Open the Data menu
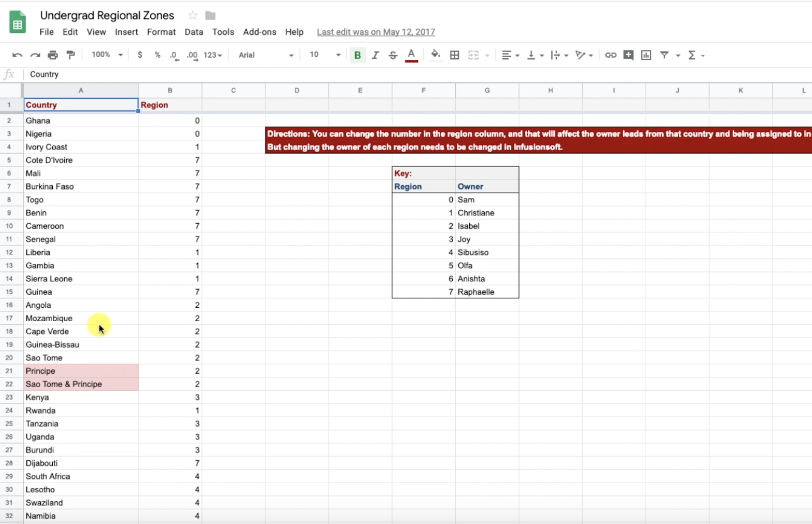This screenshot has height=524, width=812. point(194,32)
